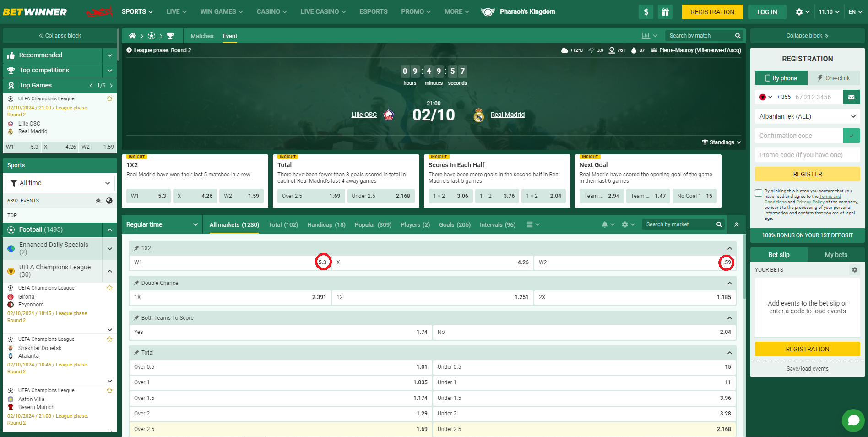Open Lille OSC team link
The image size is (868, 437).
[x=364, y=115]
